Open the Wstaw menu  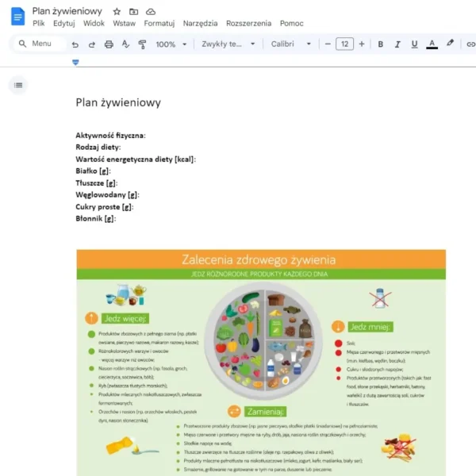(125, 23)
